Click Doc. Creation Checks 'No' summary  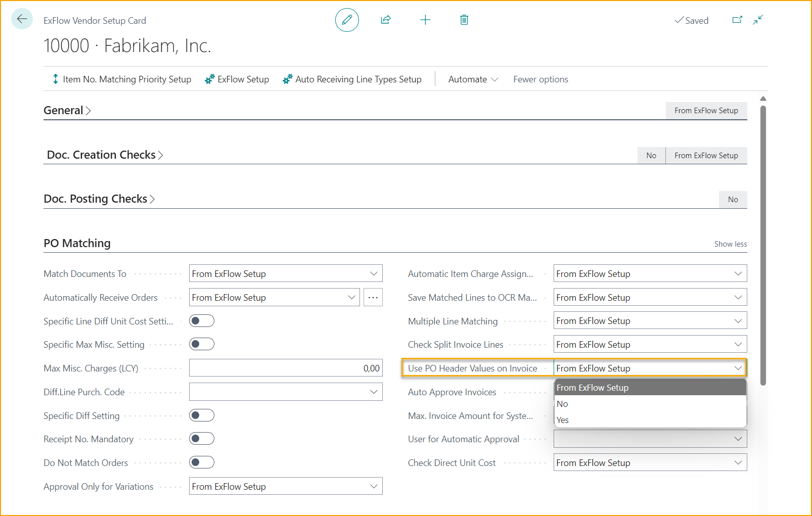(651, 155)
